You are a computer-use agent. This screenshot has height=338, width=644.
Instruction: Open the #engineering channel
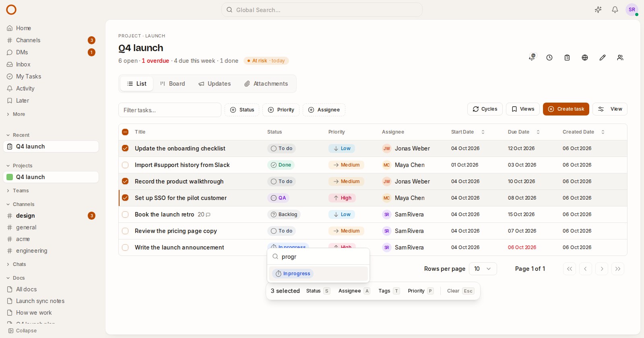(x=51, y=251)
